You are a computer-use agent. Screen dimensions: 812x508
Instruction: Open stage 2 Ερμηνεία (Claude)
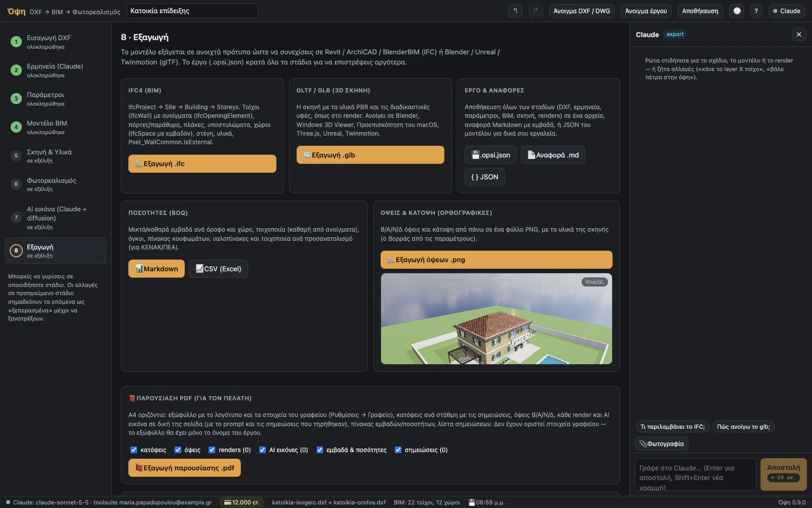click(55, 70)
